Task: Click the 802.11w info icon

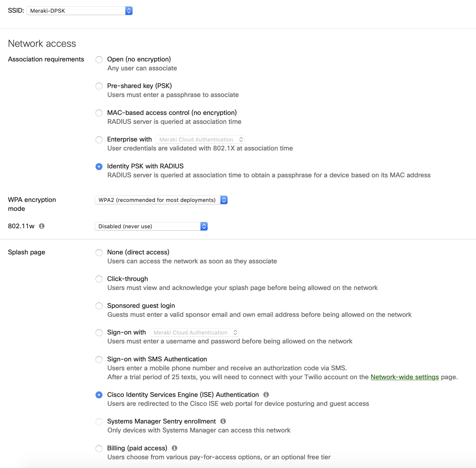Action: click(x=42, y=226)
